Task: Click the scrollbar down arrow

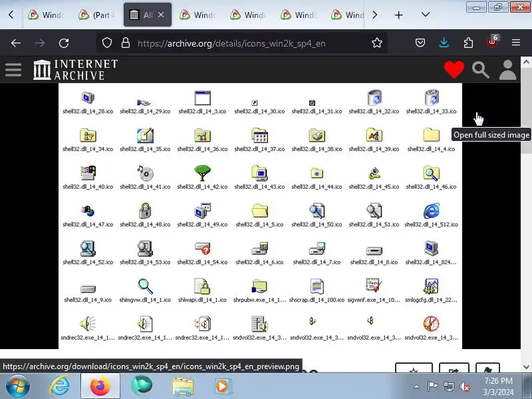Action: [526, 366]
